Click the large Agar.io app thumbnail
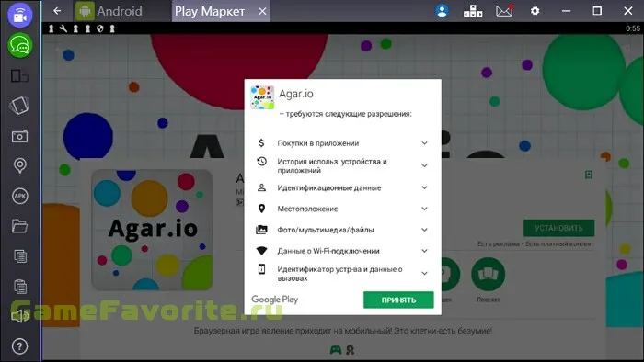 153,230
